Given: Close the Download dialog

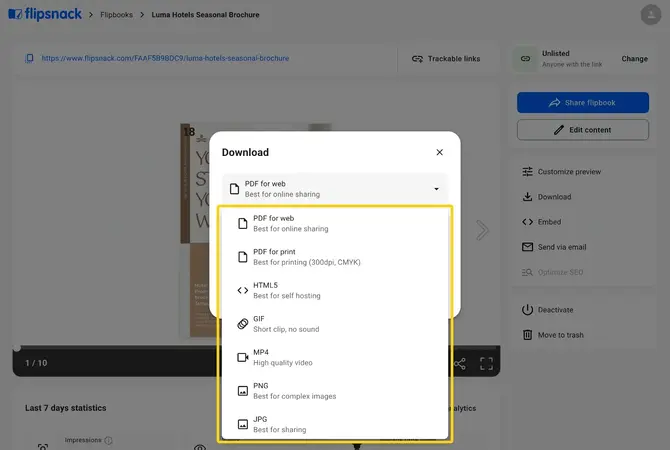Looking at the screenshot, I should click(439, 152).
